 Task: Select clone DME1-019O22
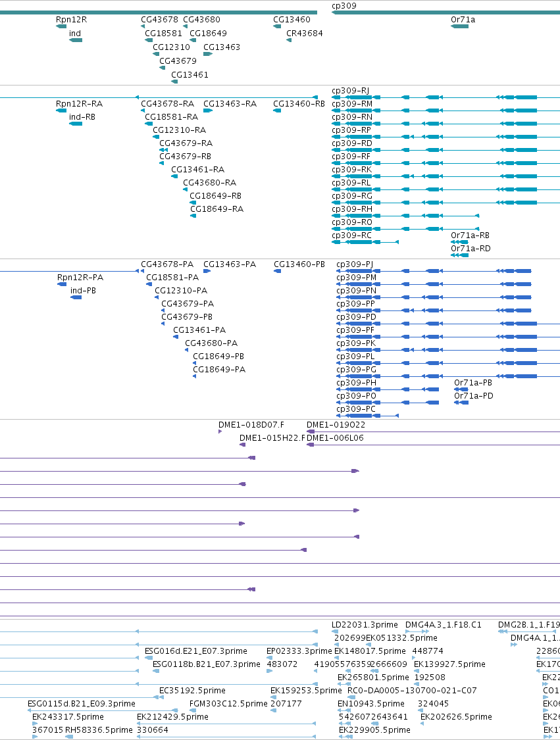pos(336,425)
